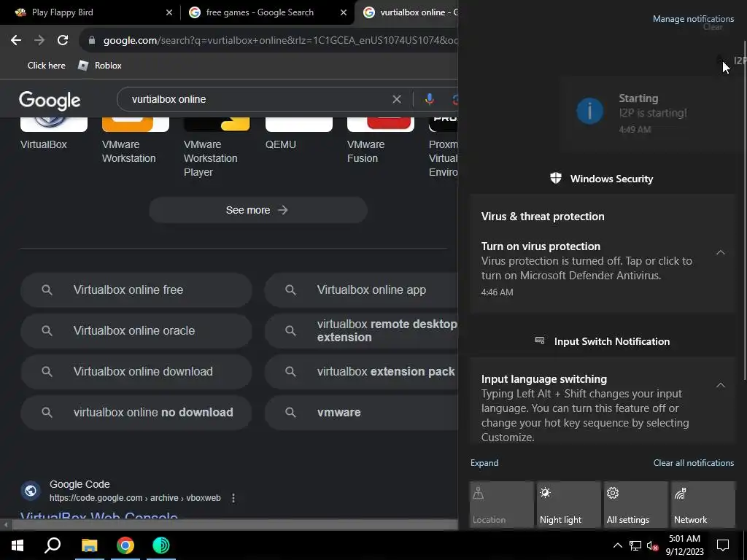Go back in Chrome browser
747x560 pixels.
pos(16,41)
